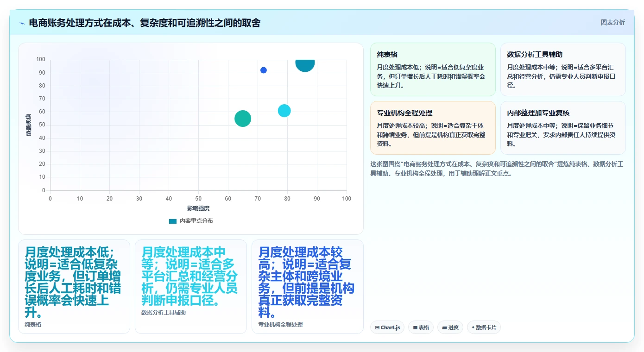Image resolution: width=644 pixels, height=352 pixels.
Task: Click the 表格 chip icon
Action: (415, 328)
